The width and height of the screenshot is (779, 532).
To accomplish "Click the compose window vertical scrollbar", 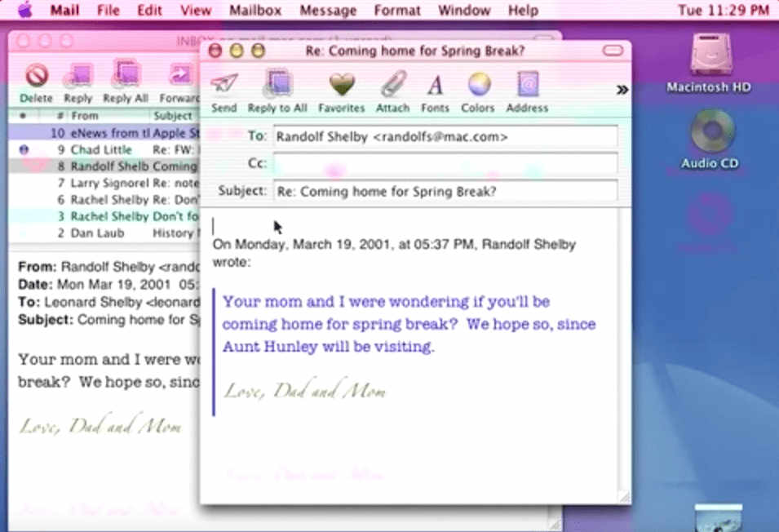I will pyautogui.click(x=624, y=349).
